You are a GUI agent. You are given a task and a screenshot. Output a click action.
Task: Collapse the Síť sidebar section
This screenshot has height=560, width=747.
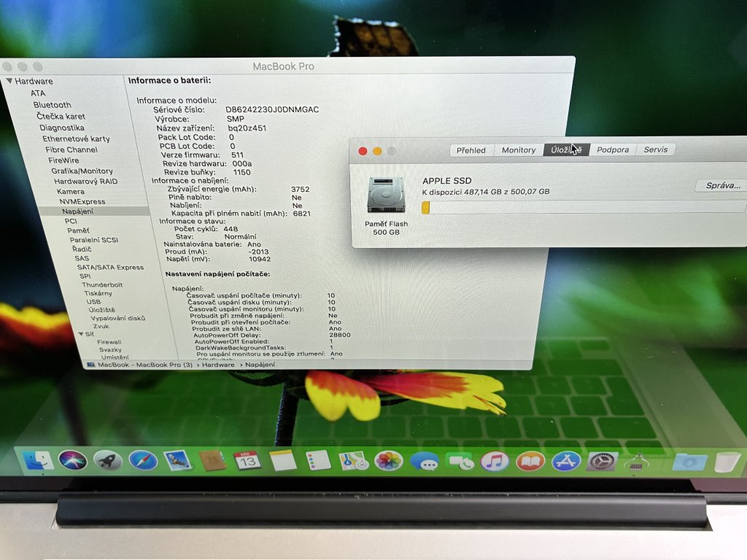[81, 334]
